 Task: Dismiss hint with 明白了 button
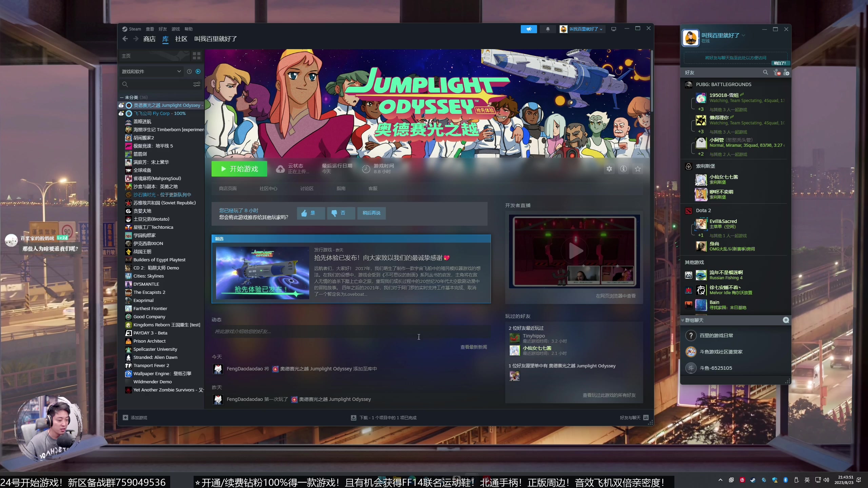coord(780,63)
